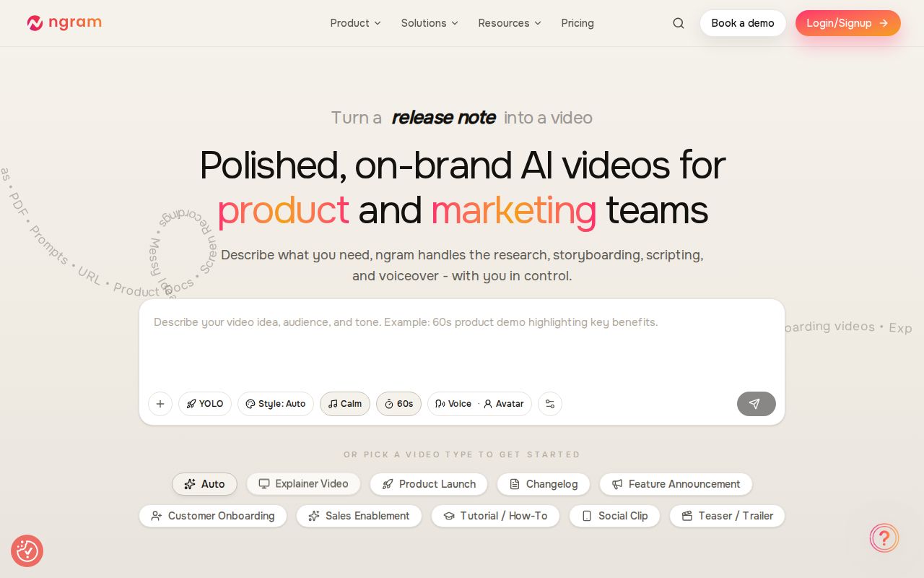This screenshot has width=924, height=578.
Task: Click the Login/Signup button
Action: pos(848,23)
